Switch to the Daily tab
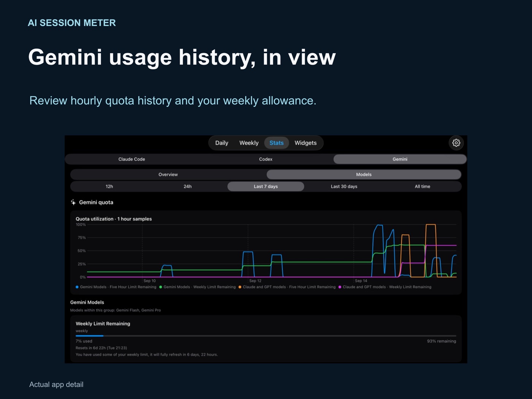Image resolution: width=532 pixels, height=399 pixels. tap(222, 143)
